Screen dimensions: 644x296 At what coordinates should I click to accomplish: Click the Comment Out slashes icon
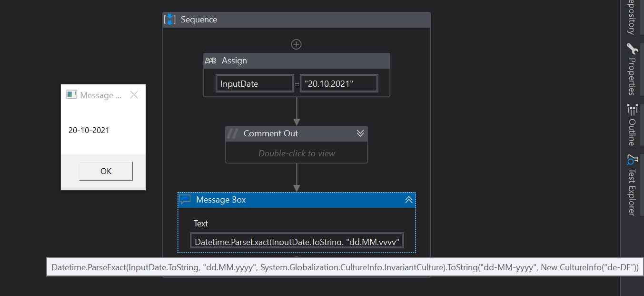tap(232, 133)
